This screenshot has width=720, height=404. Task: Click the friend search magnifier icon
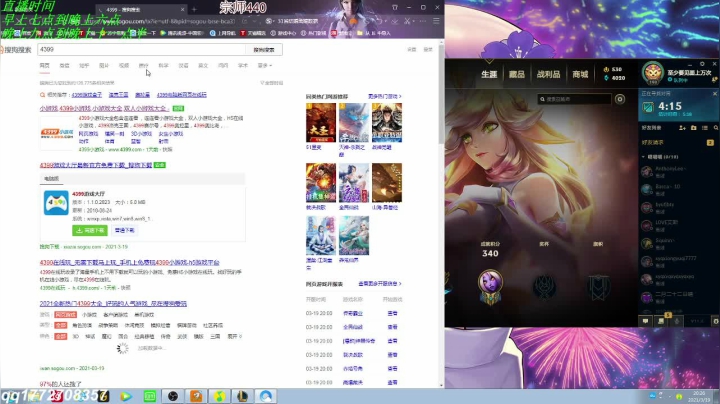(x=715, y=128)
